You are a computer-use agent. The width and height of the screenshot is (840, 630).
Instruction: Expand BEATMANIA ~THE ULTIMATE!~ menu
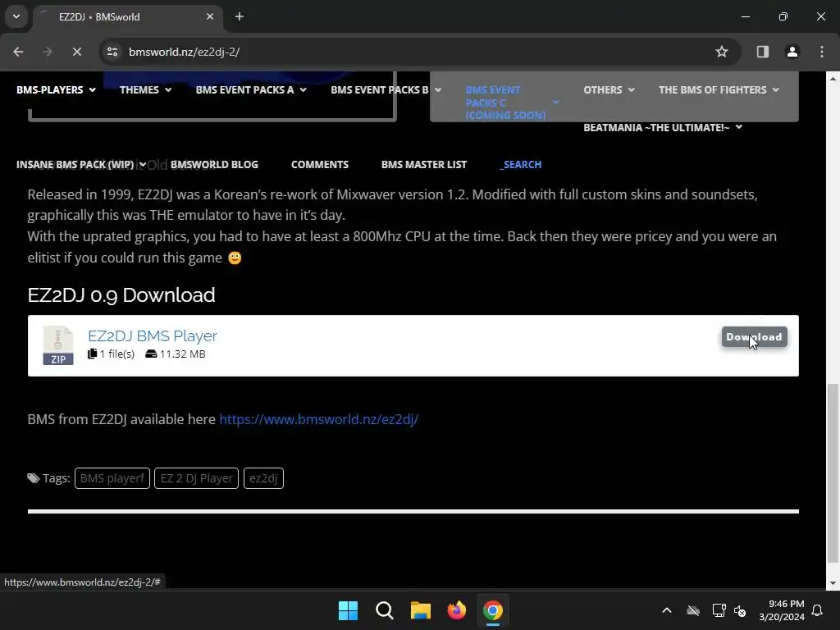[x=663, y=127]
